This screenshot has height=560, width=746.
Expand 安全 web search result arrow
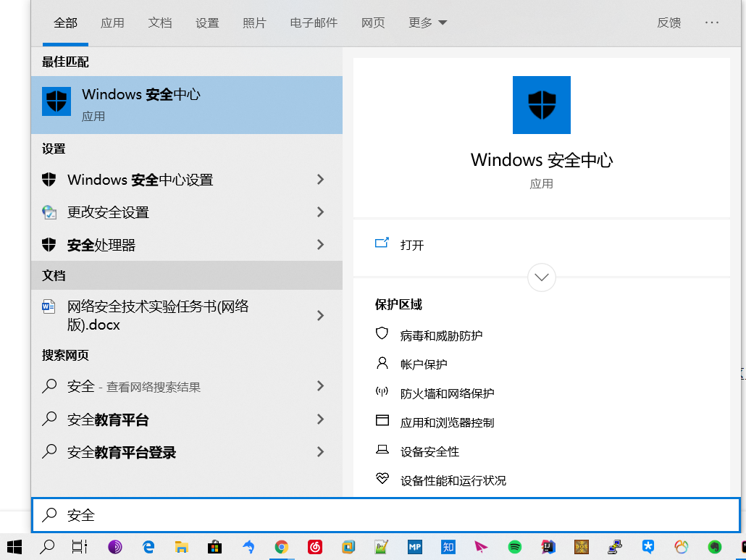tap(320, 386)
